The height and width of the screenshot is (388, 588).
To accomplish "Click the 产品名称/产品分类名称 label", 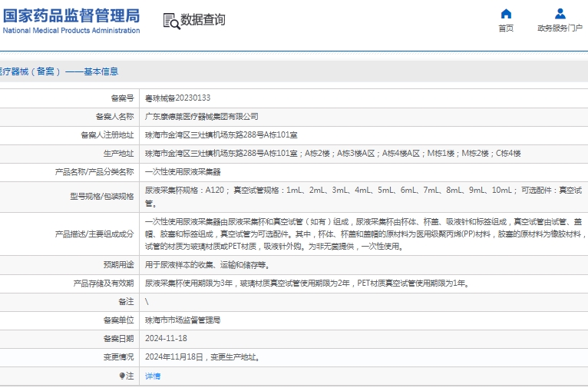I will [x=94, y=172].
